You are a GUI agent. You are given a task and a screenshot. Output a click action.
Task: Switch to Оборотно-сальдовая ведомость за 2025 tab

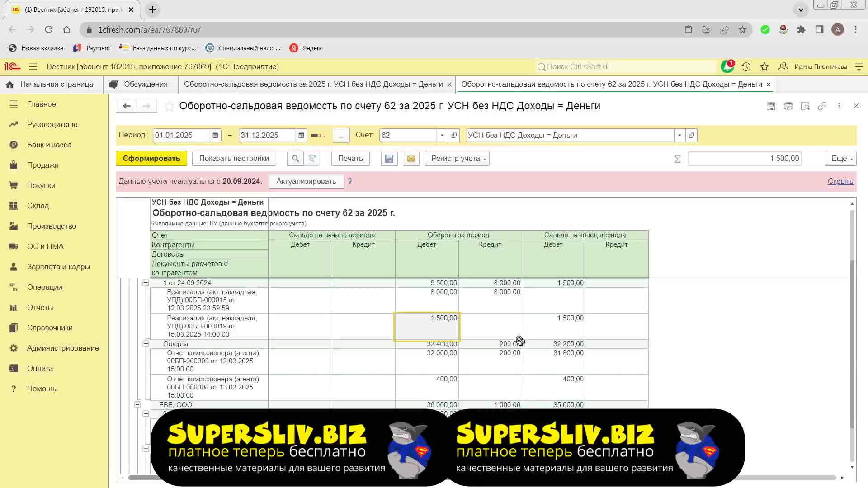(313, 84)
